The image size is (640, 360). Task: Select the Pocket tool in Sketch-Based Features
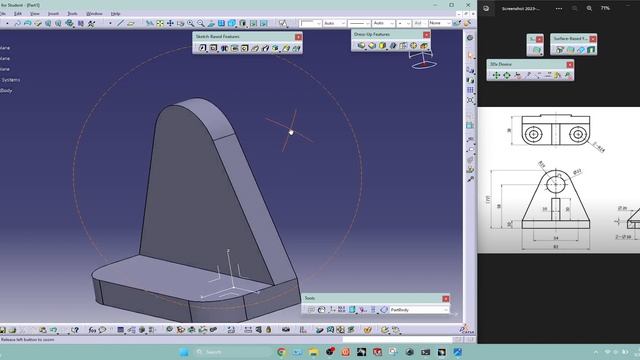[213, 48]
